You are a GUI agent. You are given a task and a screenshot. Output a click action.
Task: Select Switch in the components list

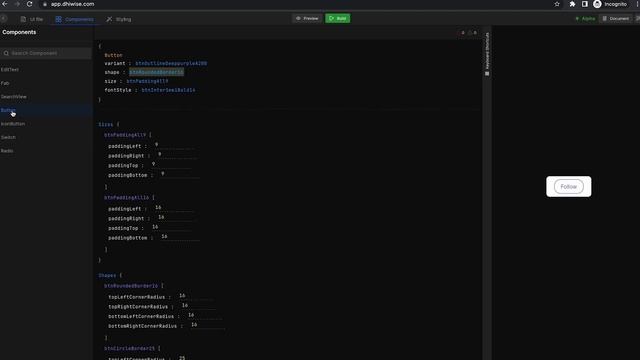tap(8, 137)
